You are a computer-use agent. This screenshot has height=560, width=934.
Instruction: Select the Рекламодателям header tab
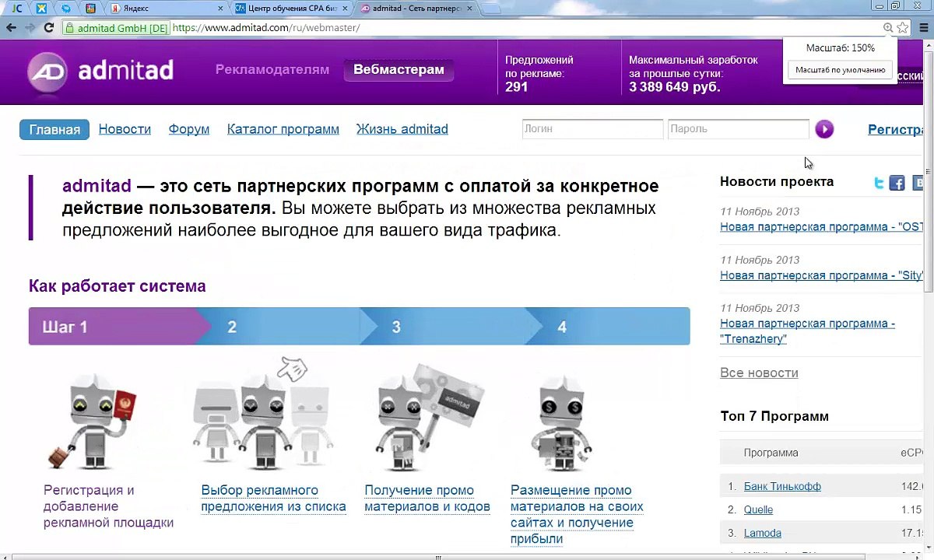(x=272, y=69)
